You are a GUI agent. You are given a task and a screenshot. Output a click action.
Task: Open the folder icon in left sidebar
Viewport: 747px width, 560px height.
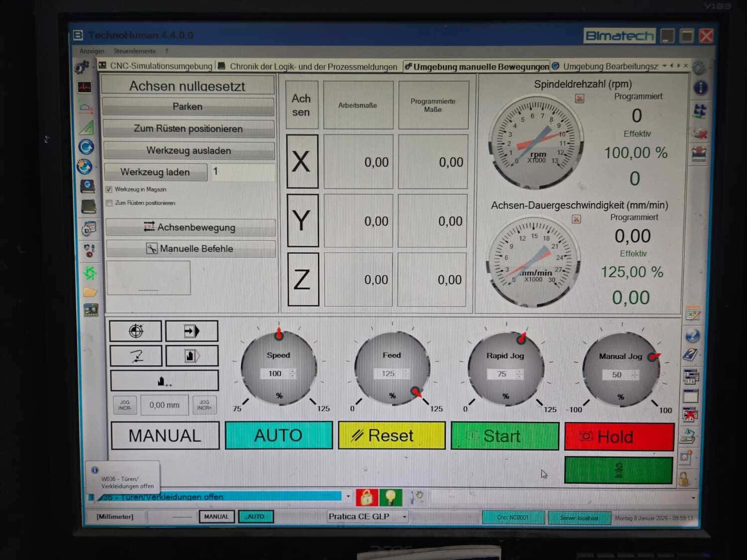pyautogui.click(x=90, y=292)
